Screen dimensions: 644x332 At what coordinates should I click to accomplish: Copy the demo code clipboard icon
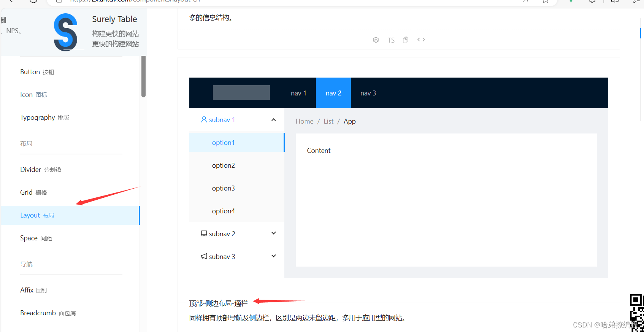tap(406, 40)
